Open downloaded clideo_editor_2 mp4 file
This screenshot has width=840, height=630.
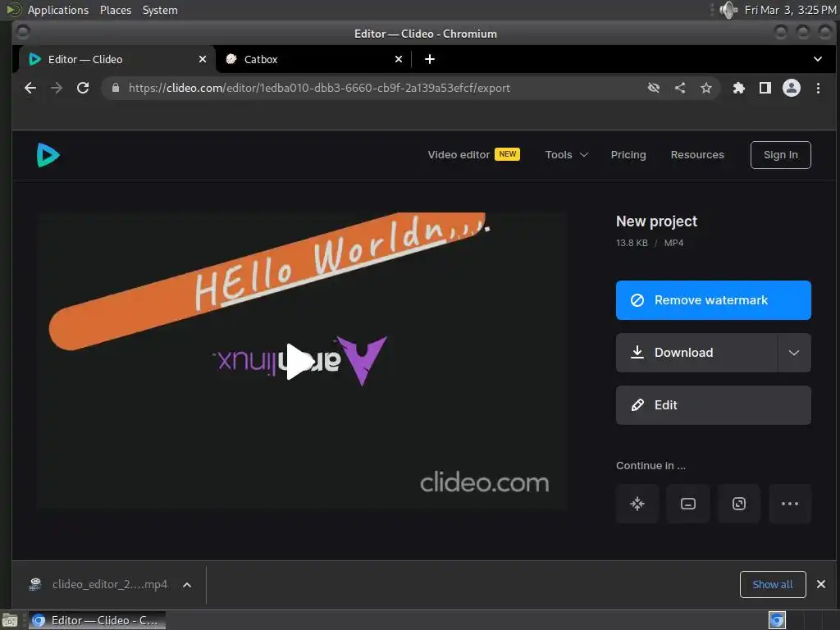point(98,584)
